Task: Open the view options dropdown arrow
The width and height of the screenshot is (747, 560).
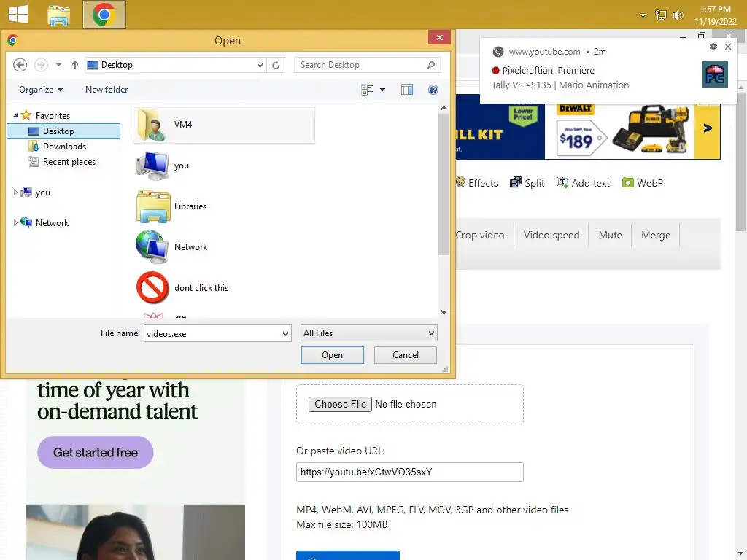Action: 382,90
